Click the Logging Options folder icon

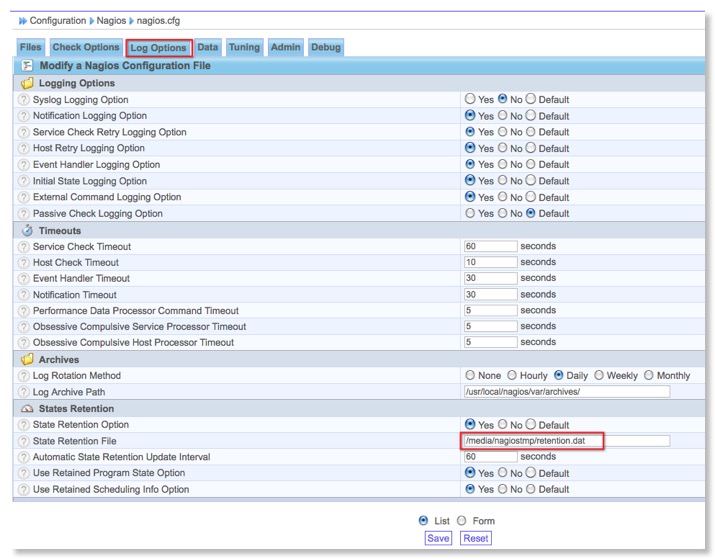(27, 84)
